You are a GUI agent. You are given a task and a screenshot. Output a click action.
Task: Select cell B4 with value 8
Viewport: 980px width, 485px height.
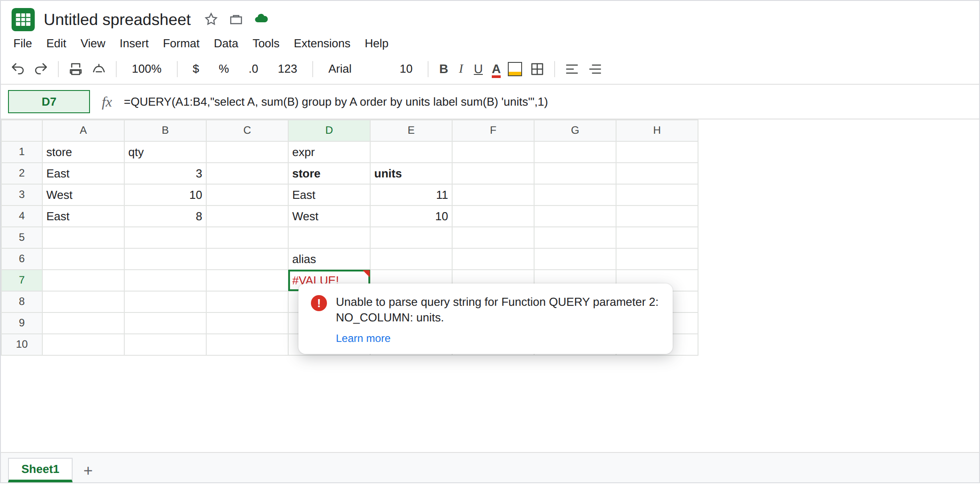click(165, 216)
